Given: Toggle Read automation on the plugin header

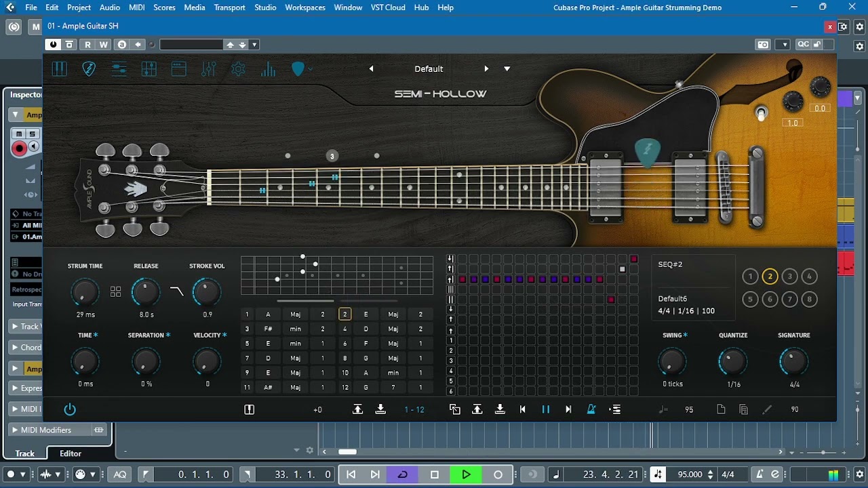Looking at the screenshot, I should pyautogui.click(x=87, y=44).
